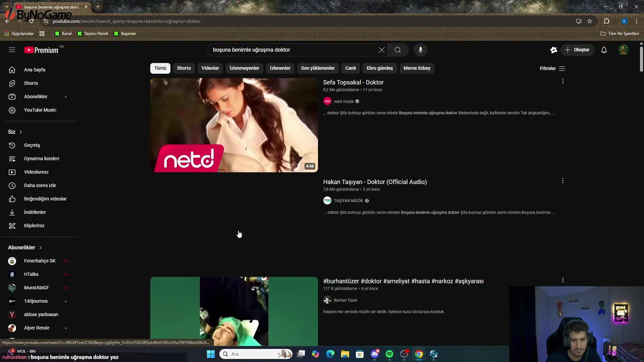Viewport: 644px width, 362px height.
Task: Open Chrome profile K avatar
Action: pos(624,21)
